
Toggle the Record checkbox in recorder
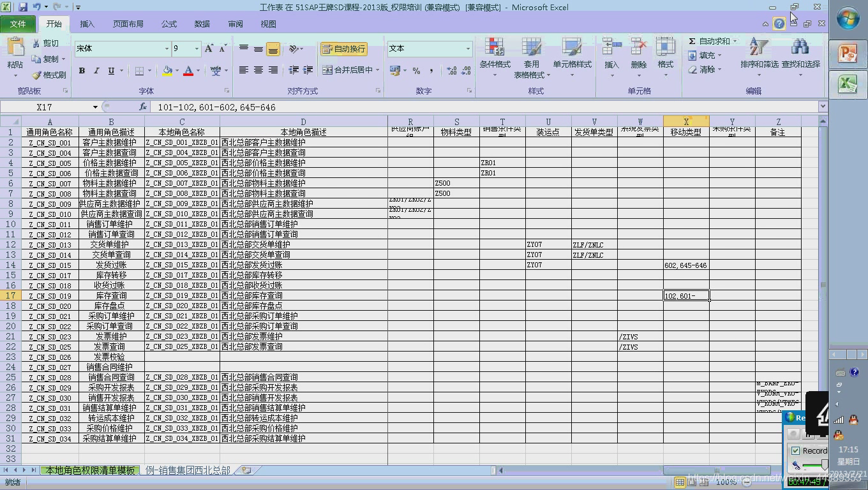point(795,450)
